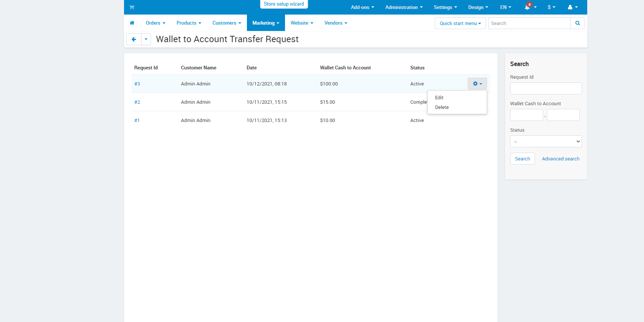Toggle the gear menu for request #3
This screenshot has height=322, width=644.
click(x=477, y=84)
